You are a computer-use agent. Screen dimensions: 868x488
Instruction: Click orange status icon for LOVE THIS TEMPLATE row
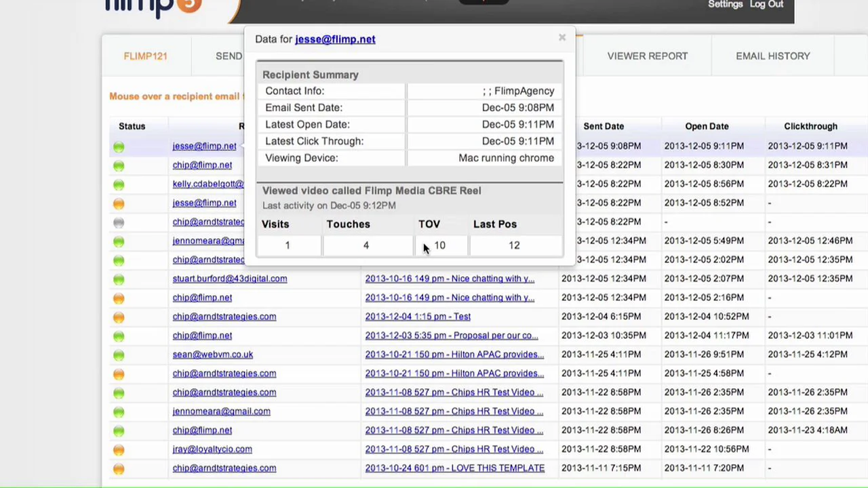pos(119,469)
